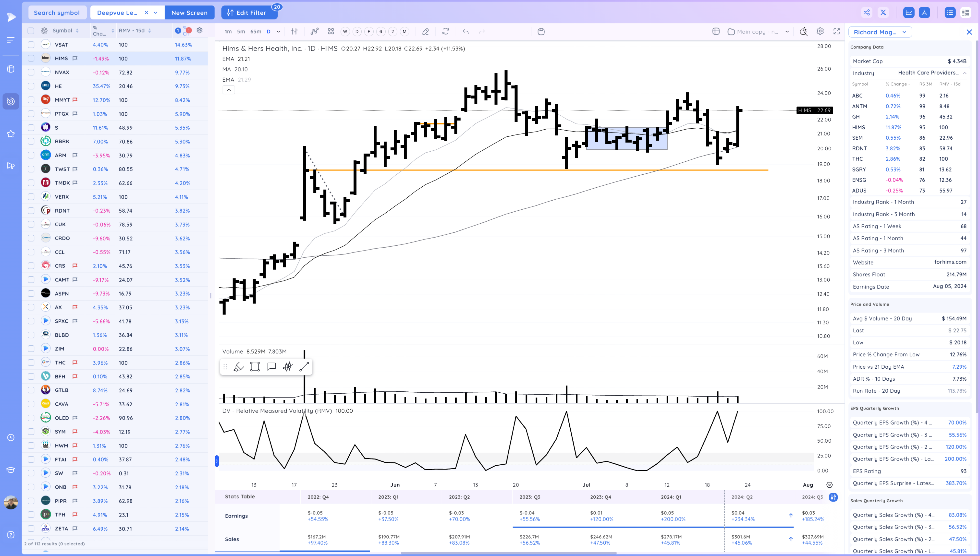The width and height of the screenshot is (980, 556).
Task: Click the X (Twitter) share icon
Action: pyautogui.click(x=883, y=12)
